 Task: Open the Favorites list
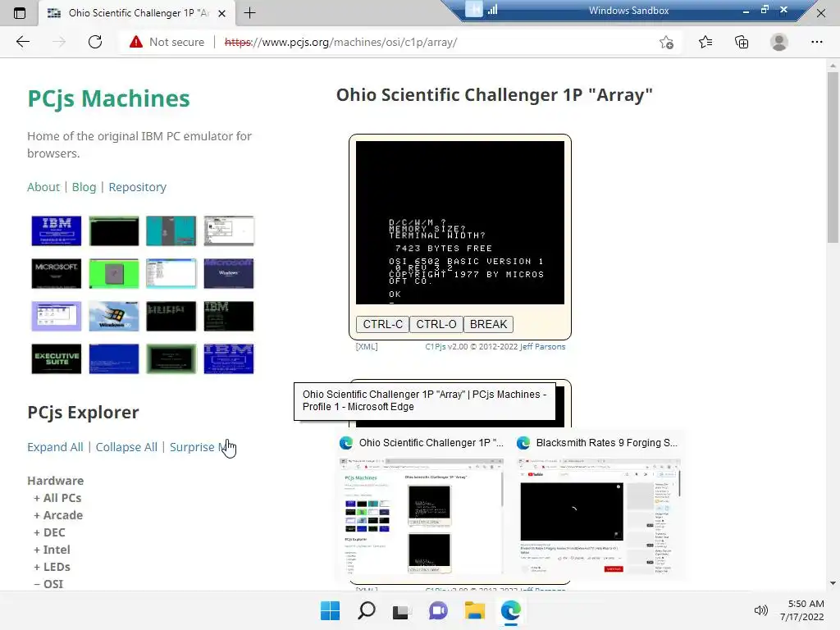pyautogui.click(x=705, y=42)
